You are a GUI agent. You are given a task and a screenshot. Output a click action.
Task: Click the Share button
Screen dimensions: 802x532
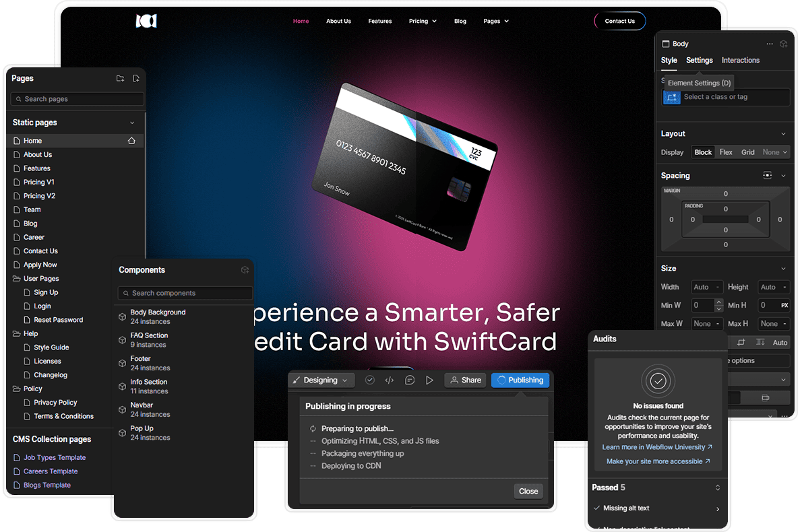(x=466, y=380)
